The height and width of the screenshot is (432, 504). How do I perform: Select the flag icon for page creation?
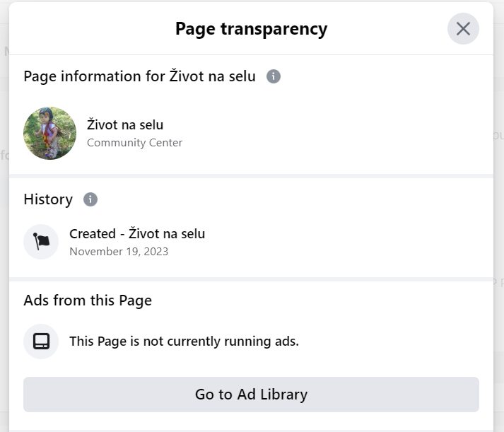click(41, 242)
